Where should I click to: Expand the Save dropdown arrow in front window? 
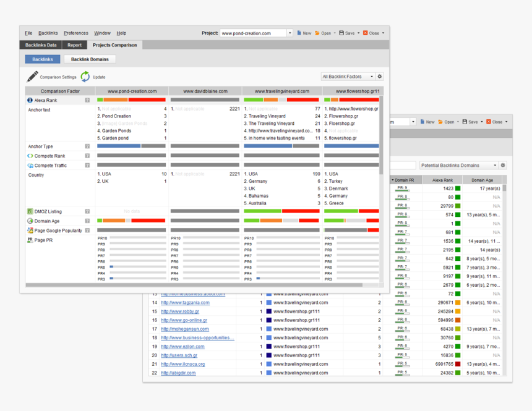pos(358,33)
